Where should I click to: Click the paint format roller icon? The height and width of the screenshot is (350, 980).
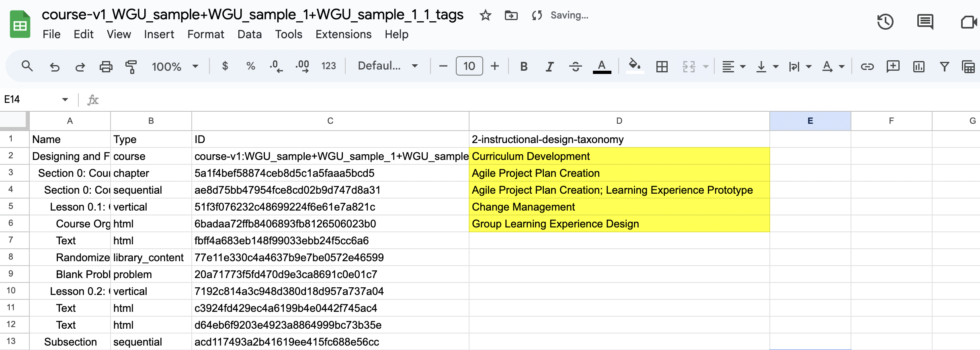point(131,66)
